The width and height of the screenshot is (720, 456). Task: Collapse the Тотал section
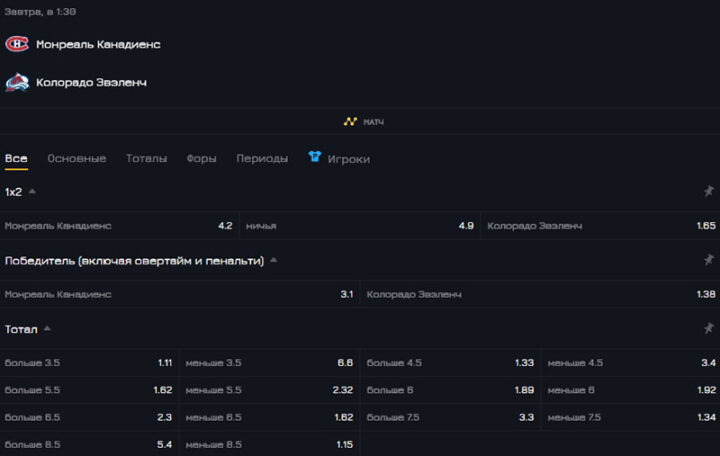coord(47,328)
